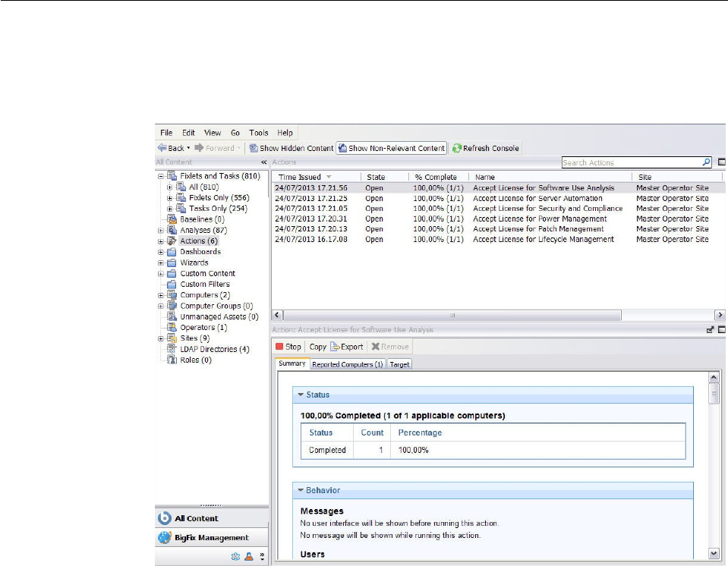Sort by Time Issued column
This screenshot has width=728, height=566.
[317, 178]
